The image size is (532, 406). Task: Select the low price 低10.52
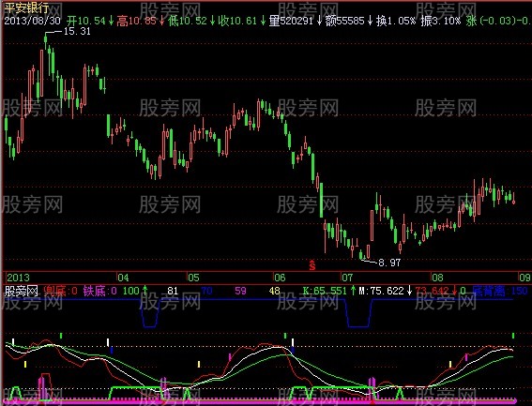tap(187, 21)
